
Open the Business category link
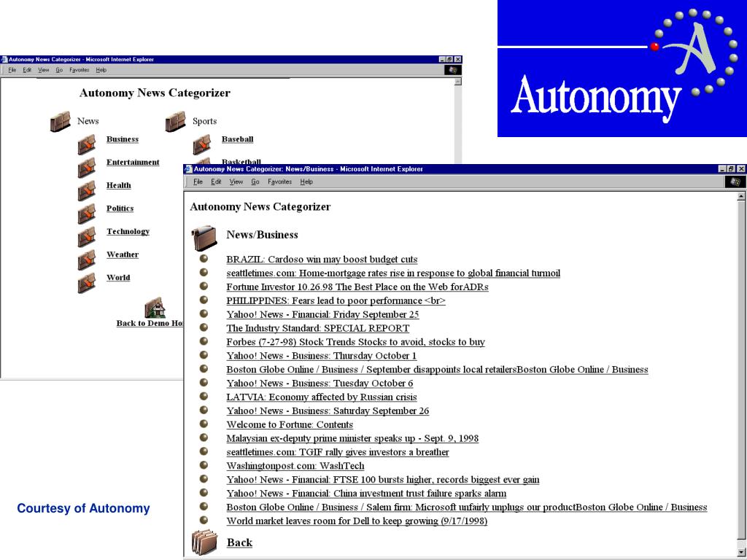123,139
